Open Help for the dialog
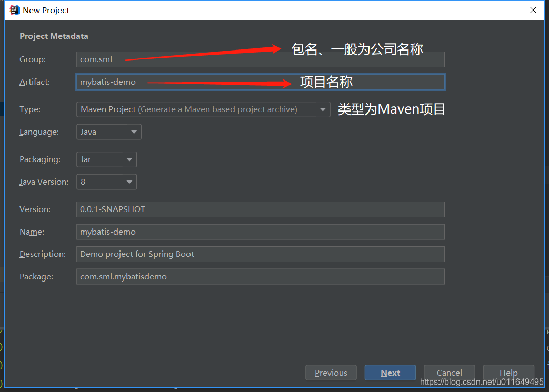This screenshot has height=392, width=549. click(x=508, y=373)
